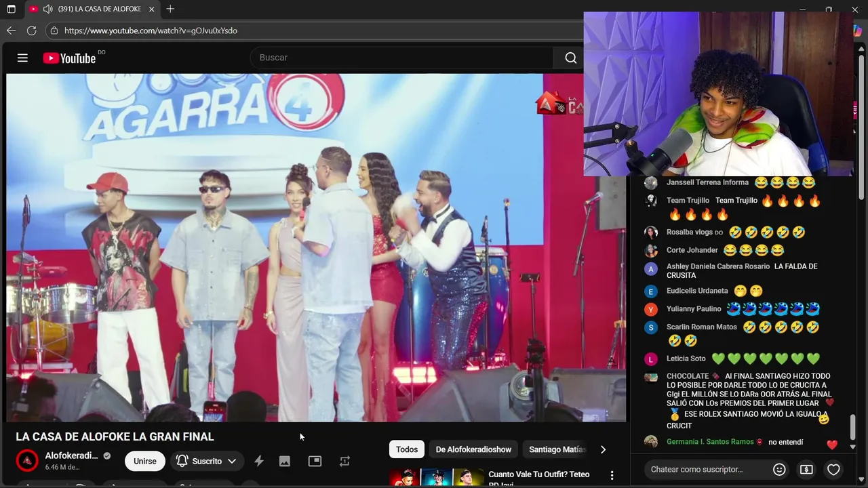Open a new browser tab
The width and height of the screenshot is (868, 488).
tap(170, 9)
